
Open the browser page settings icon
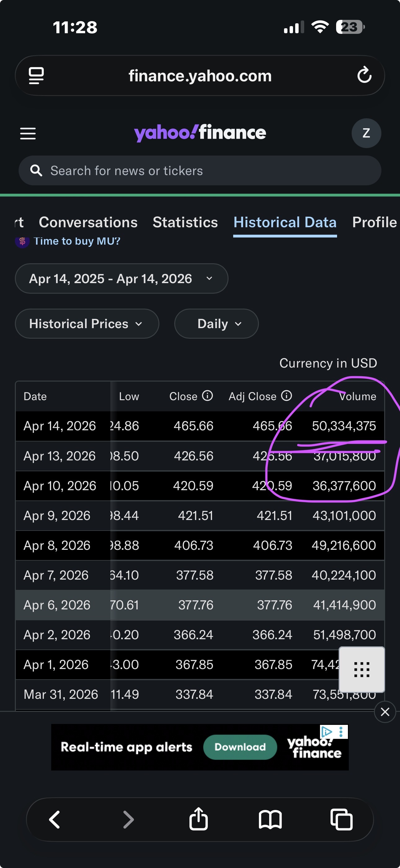(36, 75)
